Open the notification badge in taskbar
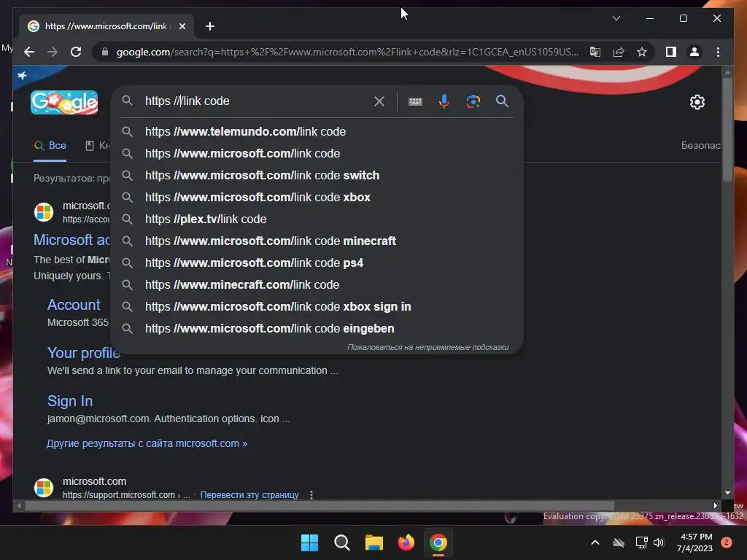The width and height of the screenshot is (747, 560). (726, 542)
